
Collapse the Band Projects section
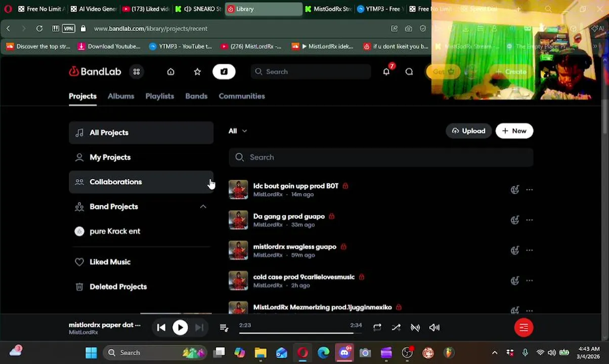pyautogui.click(x=203, y=207)
